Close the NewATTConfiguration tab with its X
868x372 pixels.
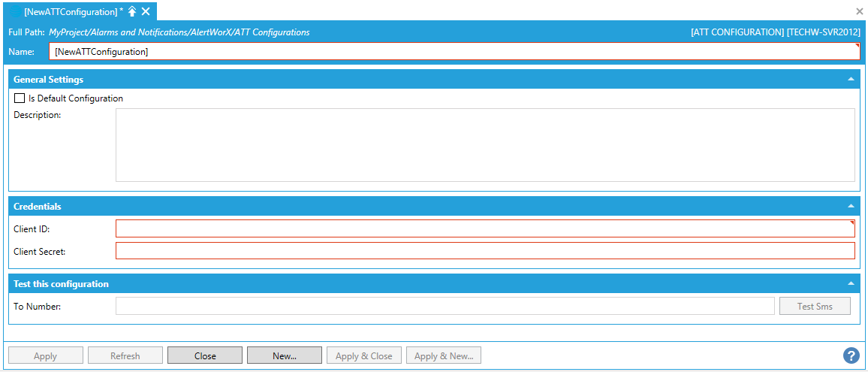[x=146, y=11]
